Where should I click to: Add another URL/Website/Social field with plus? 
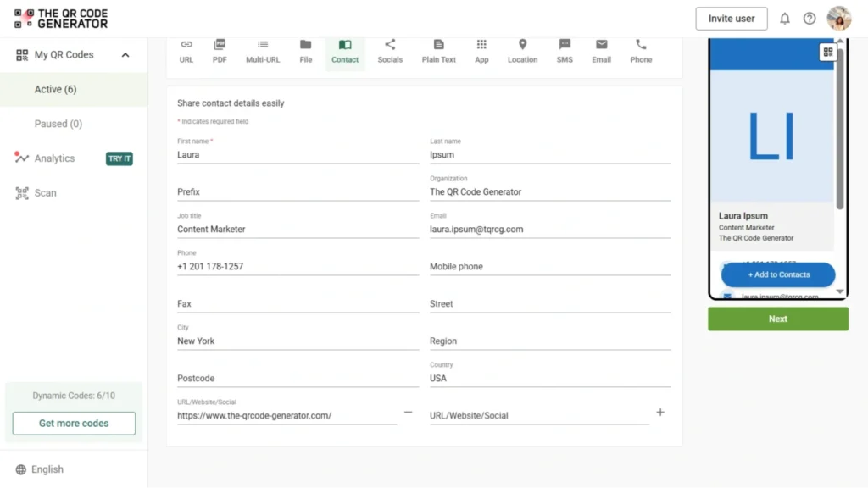(x=659, y=413)
